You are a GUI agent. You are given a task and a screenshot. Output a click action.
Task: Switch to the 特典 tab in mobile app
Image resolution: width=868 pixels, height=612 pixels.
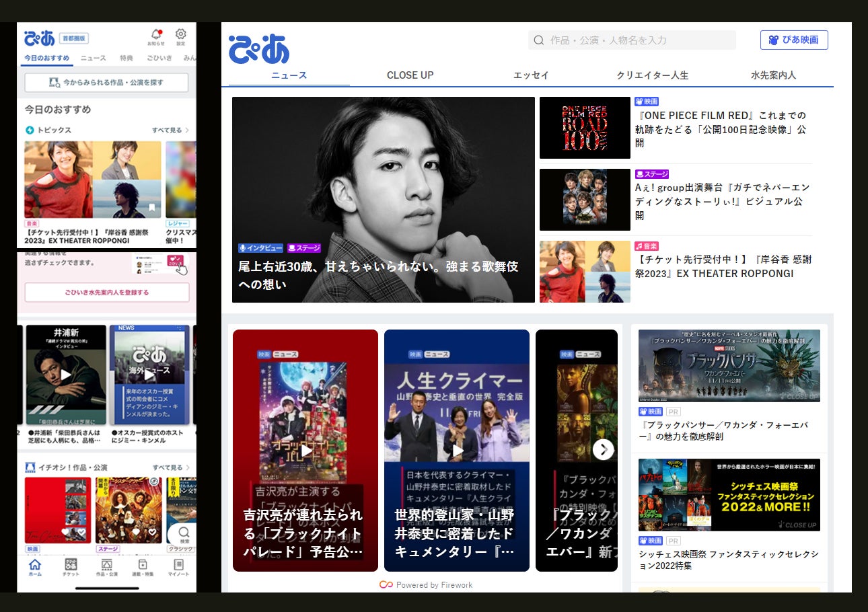(126, 59)
